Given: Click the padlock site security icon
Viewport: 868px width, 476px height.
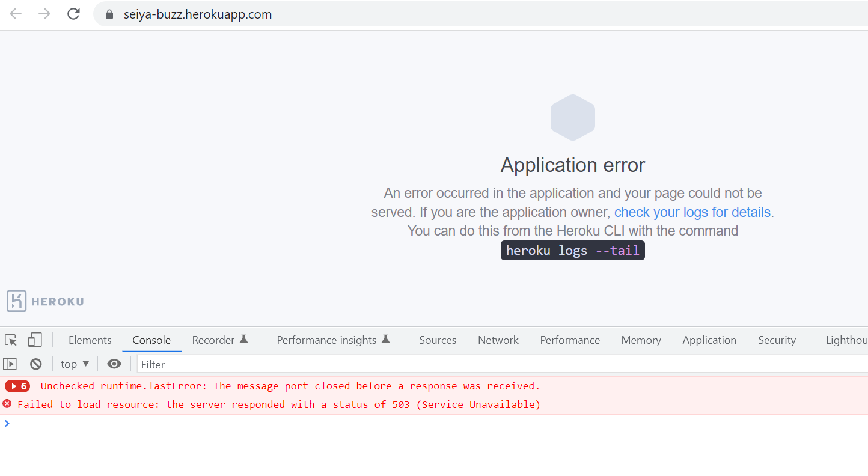Looking at the screenshot, I should coord(109,14).
